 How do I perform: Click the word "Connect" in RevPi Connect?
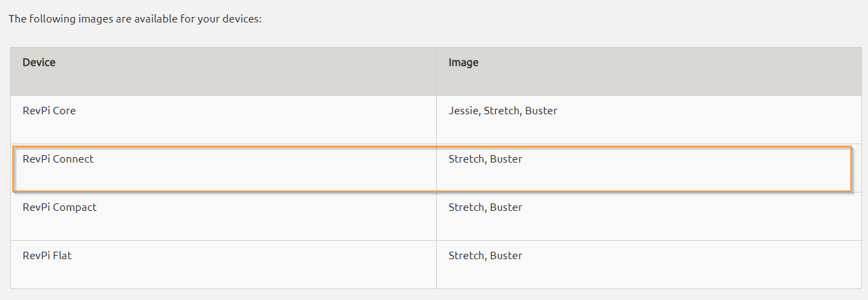click(x=73, y=159)
